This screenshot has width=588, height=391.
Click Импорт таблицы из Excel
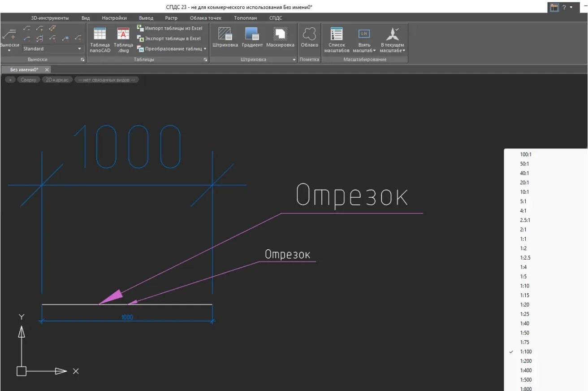pos(170,28)
